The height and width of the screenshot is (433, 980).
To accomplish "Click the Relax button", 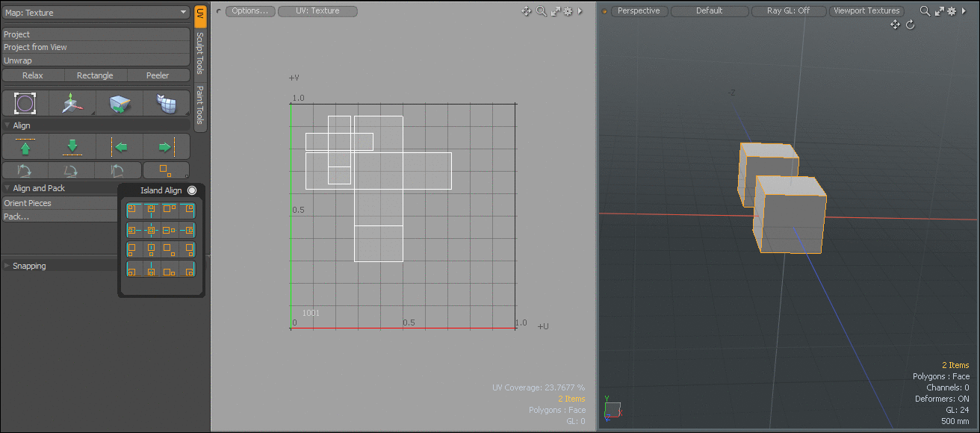I will 33,75.
